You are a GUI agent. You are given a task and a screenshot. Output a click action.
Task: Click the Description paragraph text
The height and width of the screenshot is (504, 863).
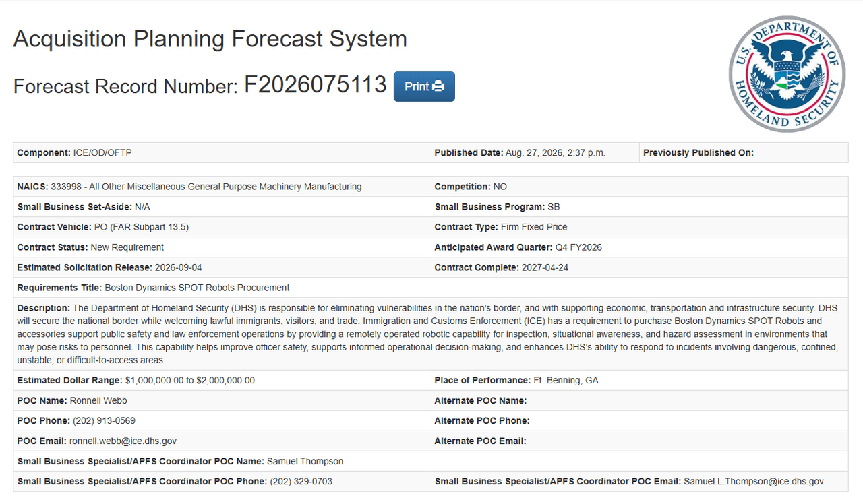tap(427, 334)
